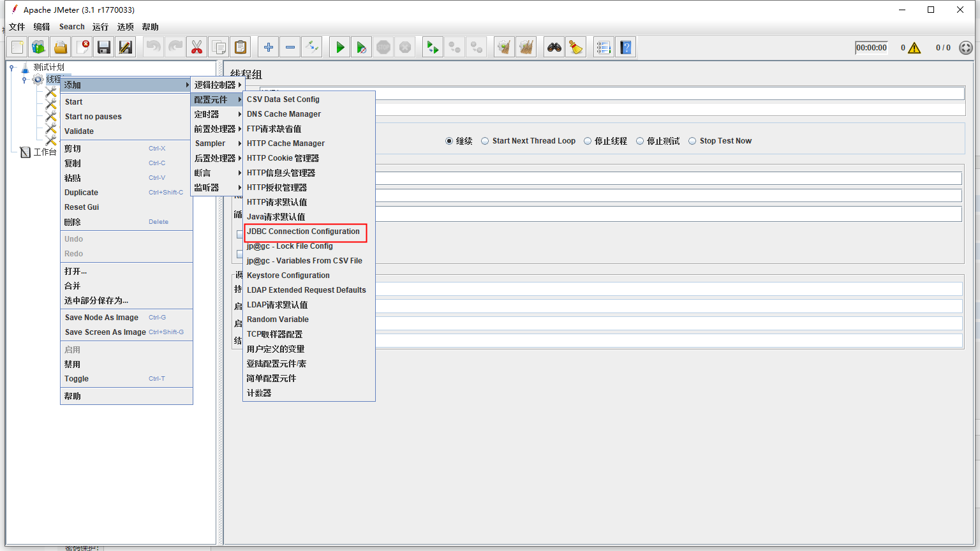Click the Copy toolbar icon
This screenshot has width=980, height=551.
pos(219,47)
